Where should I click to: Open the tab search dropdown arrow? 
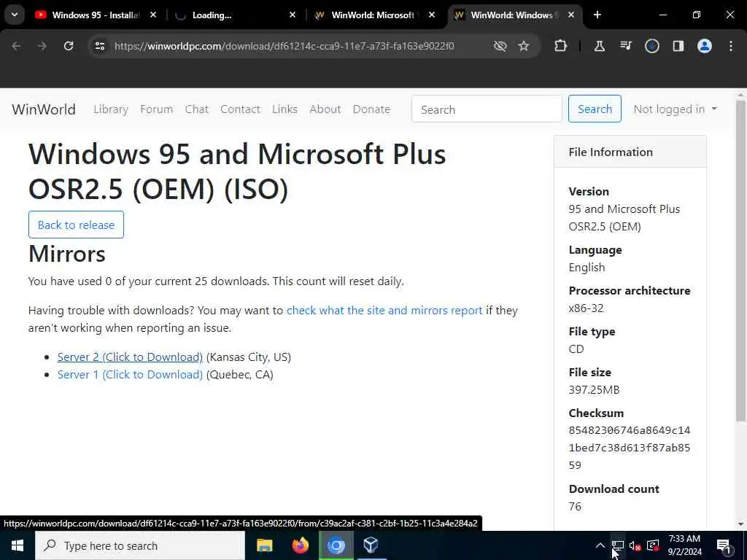click(15, 15)
